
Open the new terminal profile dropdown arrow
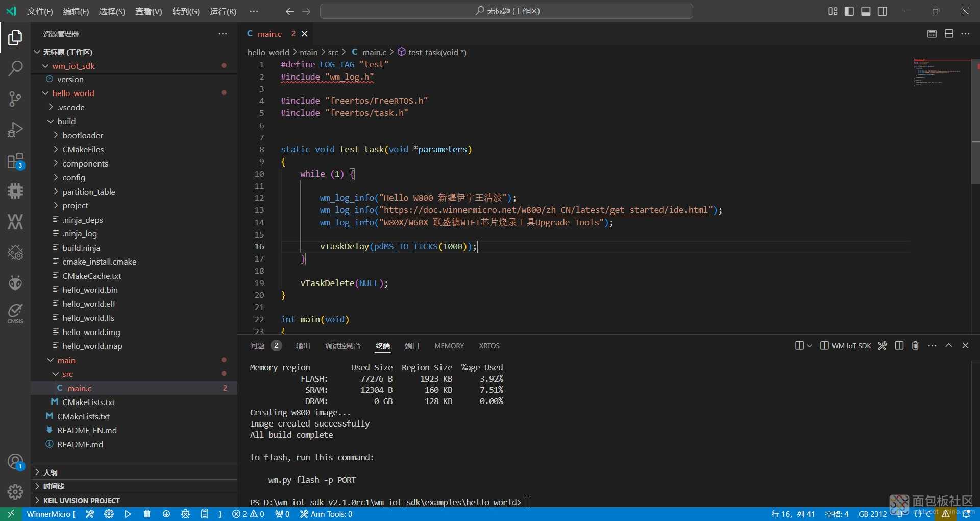click(x=810, y=346)
